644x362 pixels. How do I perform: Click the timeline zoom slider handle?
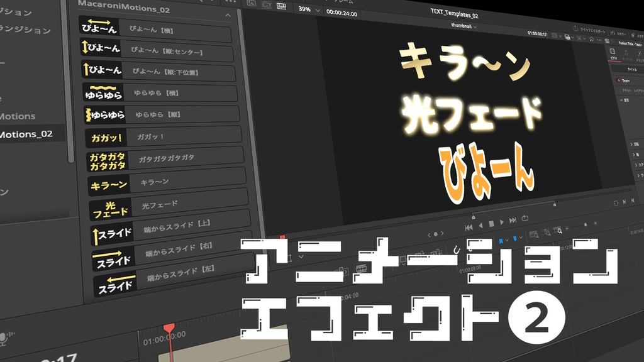[x=586, y=224]
